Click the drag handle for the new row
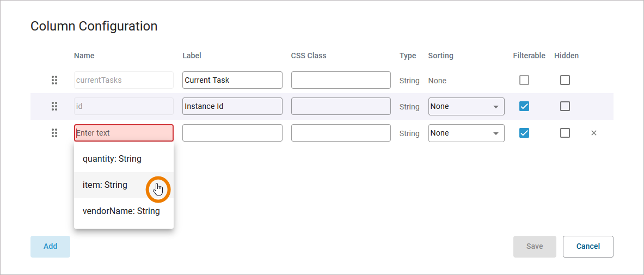The width and height of the screenshot is (644, 275). click(54, 133)
